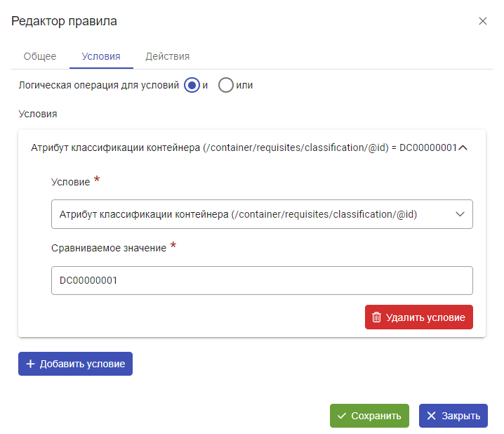
Task: Select the Условия tab
Action: (101, 56)
